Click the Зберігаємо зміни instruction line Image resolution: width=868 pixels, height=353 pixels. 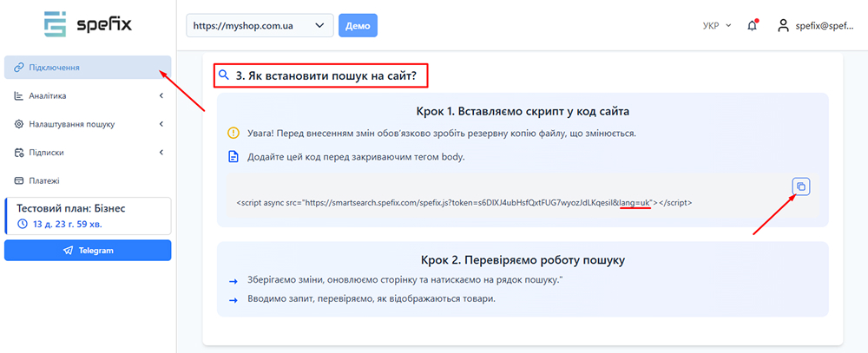[x=404, y=280]
